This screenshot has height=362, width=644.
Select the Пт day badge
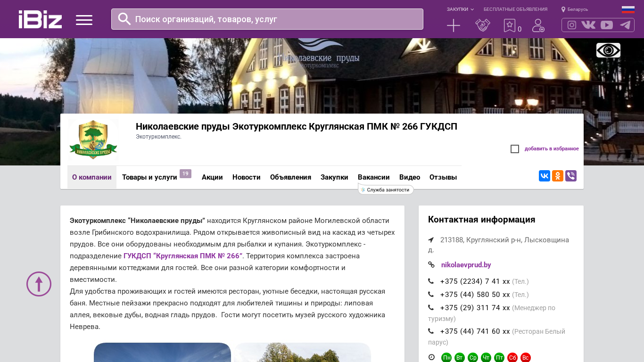coord(499,358)
